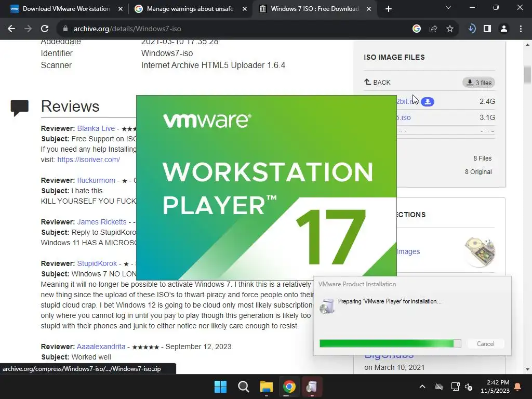Image resolution: width=532 pixels, height=399 pixels.
Task: Click the 3 files download button
Action: point(478,83)
